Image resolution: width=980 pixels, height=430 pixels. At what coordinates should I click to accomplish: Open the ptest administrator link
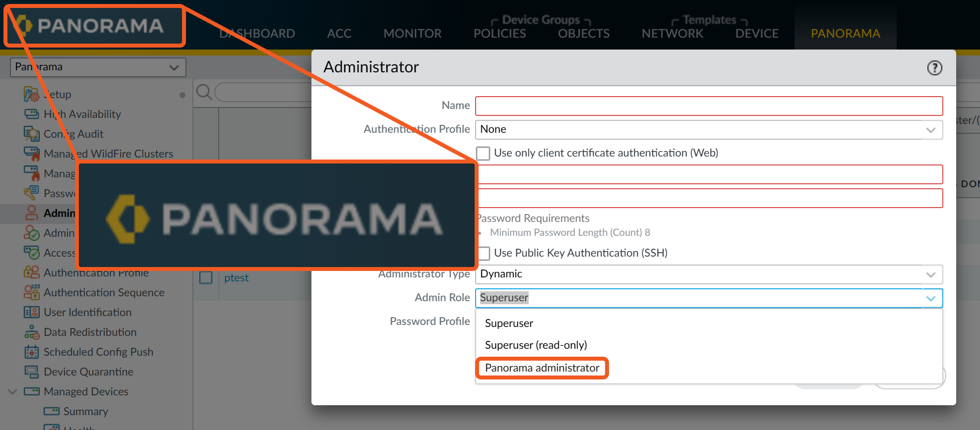click(x=236, y=278)
